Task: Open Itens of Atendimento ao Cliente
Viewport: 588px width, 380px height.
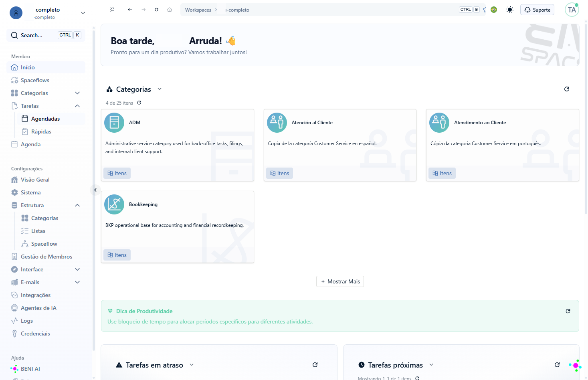Action: coord(442,173)
